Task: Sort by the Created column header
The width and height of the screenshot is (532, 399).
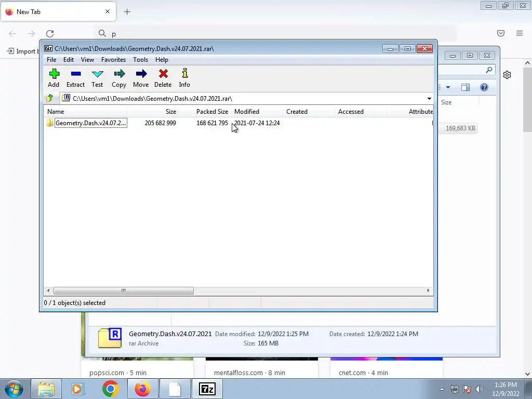Action: 309,112
